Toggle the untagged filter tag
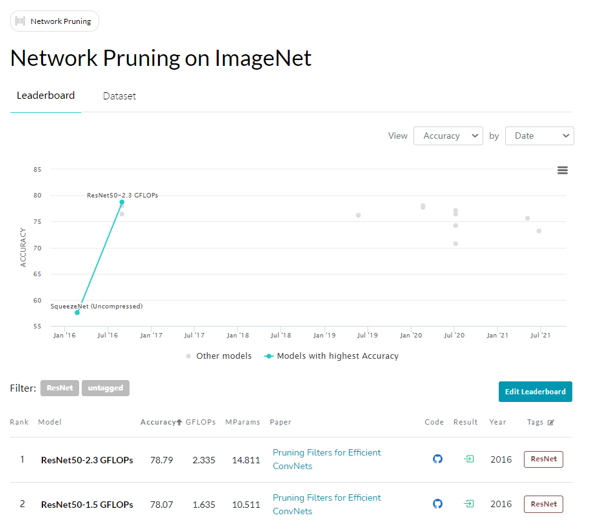 tap(106, 388)
